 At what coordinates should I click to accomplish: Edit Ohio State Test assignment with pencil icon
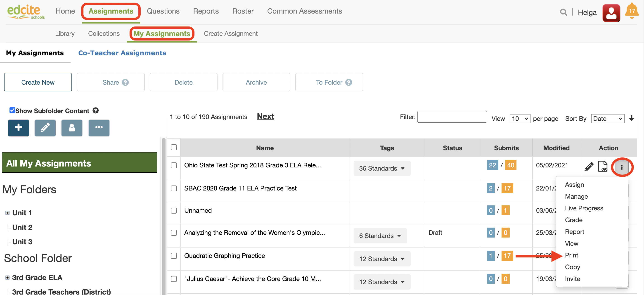pyautogui.click(x=589, y=167)
